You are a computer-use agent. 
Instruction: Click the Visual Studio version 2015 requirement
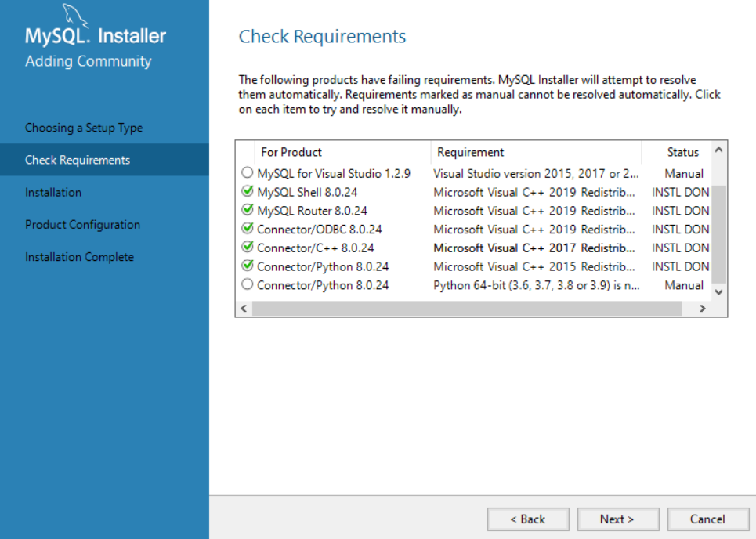point(536,174)
